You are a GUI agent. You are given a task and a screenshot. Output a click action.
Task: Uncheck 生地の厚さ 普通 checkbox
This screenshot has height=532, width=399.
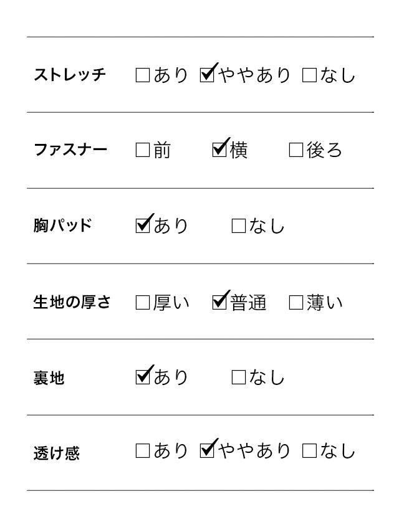(219, 303)
